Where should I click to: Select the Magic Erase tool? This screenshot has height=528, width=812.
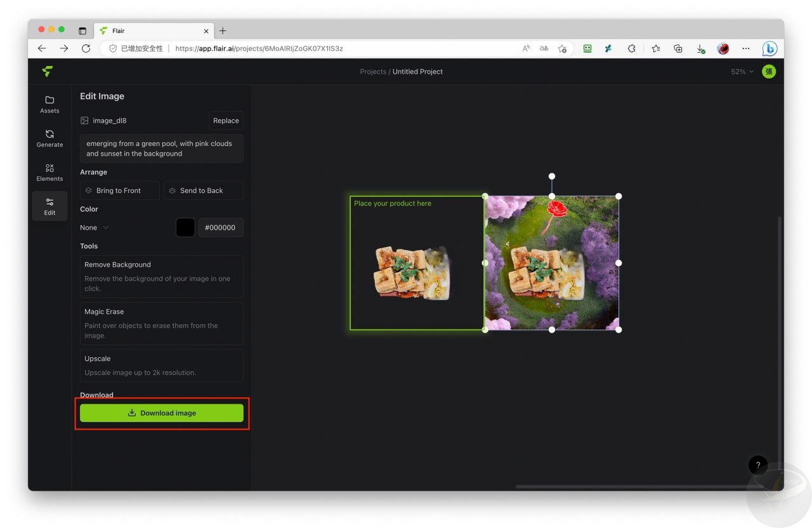pos(161,323)
